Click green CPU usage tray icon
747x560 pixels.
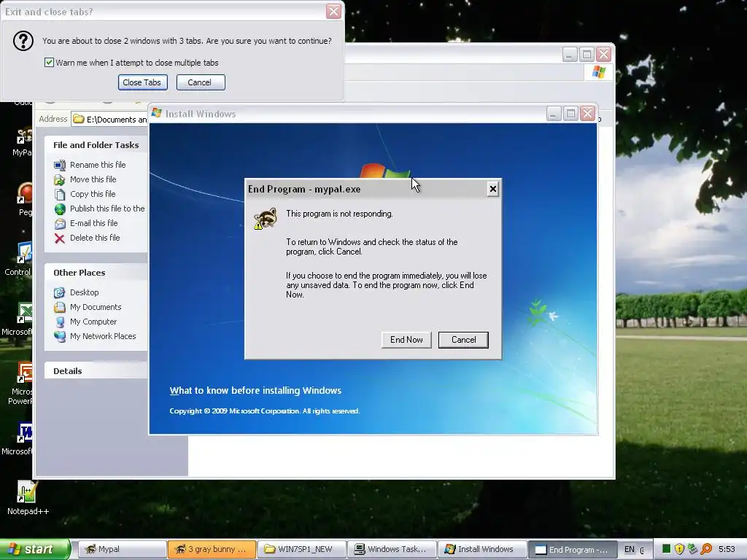[x=667, y=550]
